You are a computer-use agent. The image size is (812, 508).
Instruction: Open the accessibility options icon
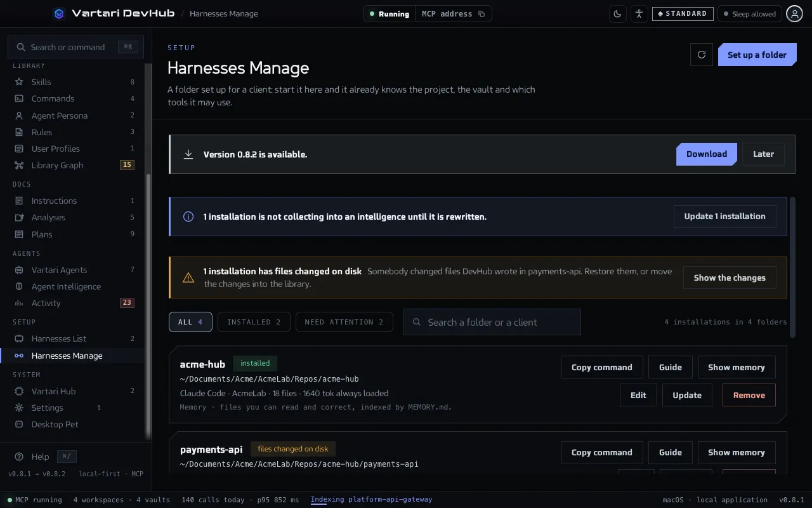(639, 13)
